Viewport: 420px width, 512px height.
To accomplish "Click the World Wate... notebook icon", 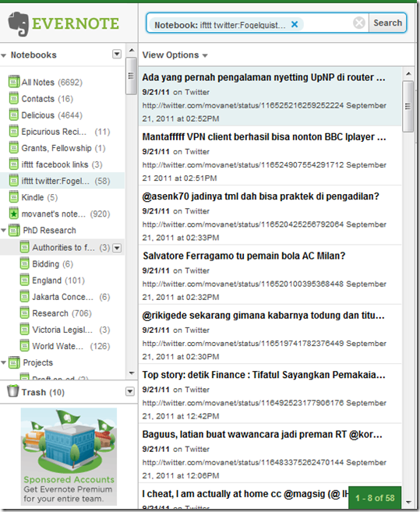I will (x=24, y=346).
